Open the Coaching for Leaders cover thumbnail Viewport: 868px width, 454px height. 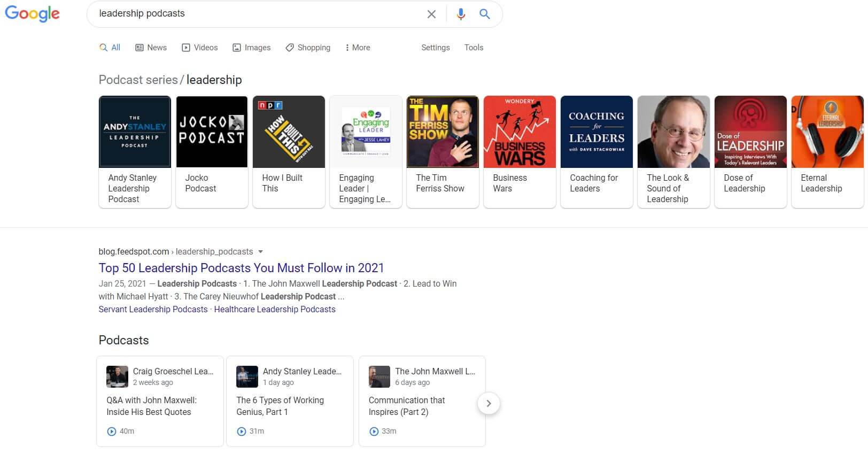coord(596,132)
